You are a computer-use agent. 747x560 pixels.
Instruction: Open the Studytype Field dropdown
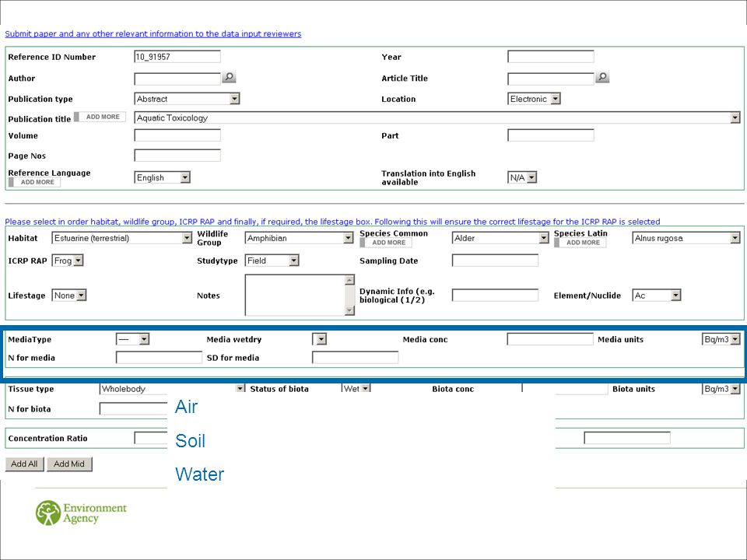[x=272, y=261]
